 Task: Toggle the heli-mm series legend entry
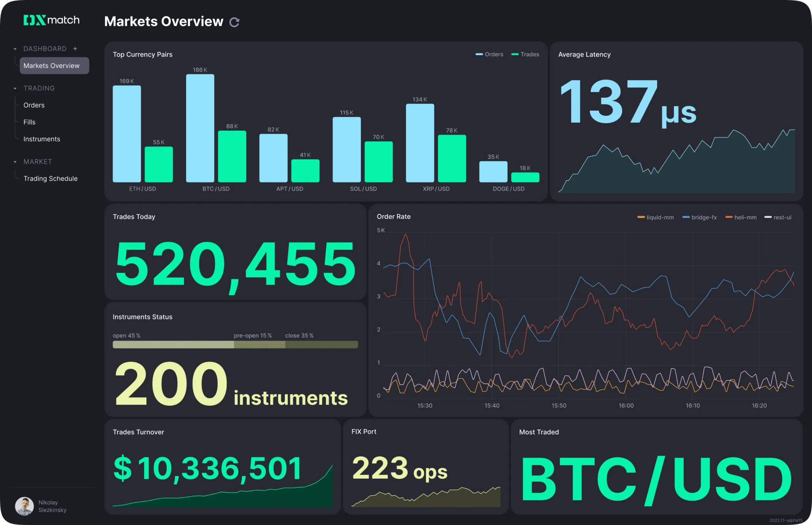tap(741, 217)
